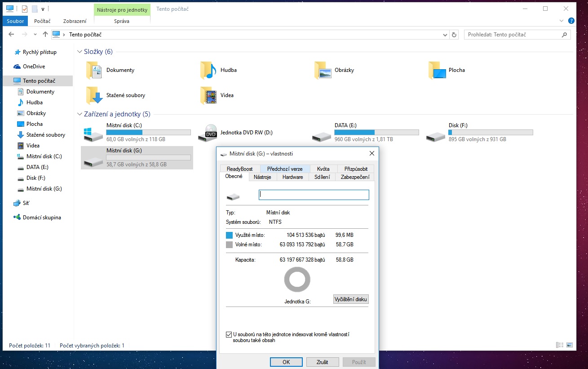Image resolution: width=588 pixels, height=369 pixels.
Task: Switch to the Kvóta tab
Action: click(323, 169)
